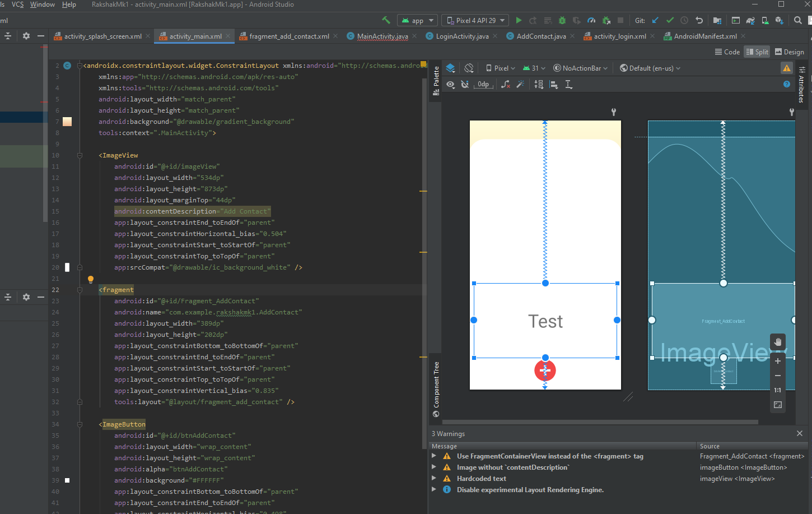The height and width of the screenshot is (514, 812).
Task: Close the warnings panel
Action: [x=800, y=433]
